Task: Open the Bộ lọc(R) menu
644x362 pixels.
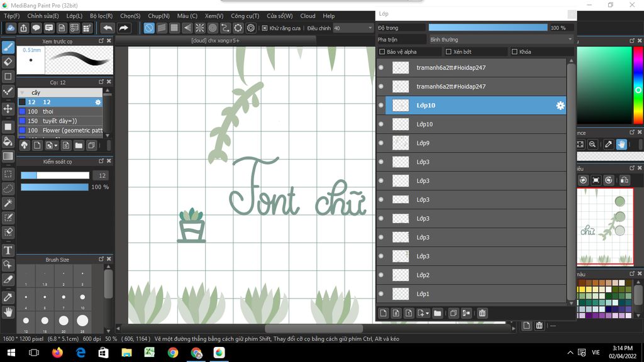Action: point(101,16)
